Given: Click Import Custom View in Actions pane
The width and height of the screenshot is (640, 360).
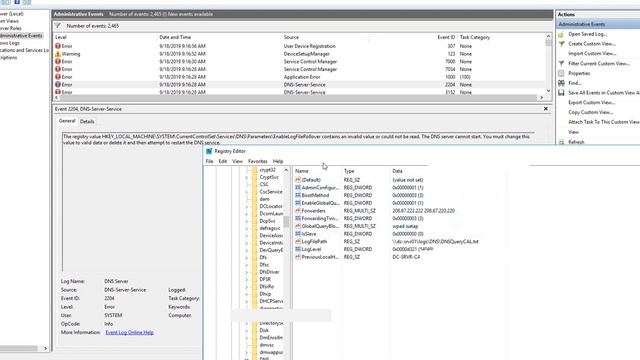Looking at the screenshot, I should pyautogui.click(x=592, y=53).
